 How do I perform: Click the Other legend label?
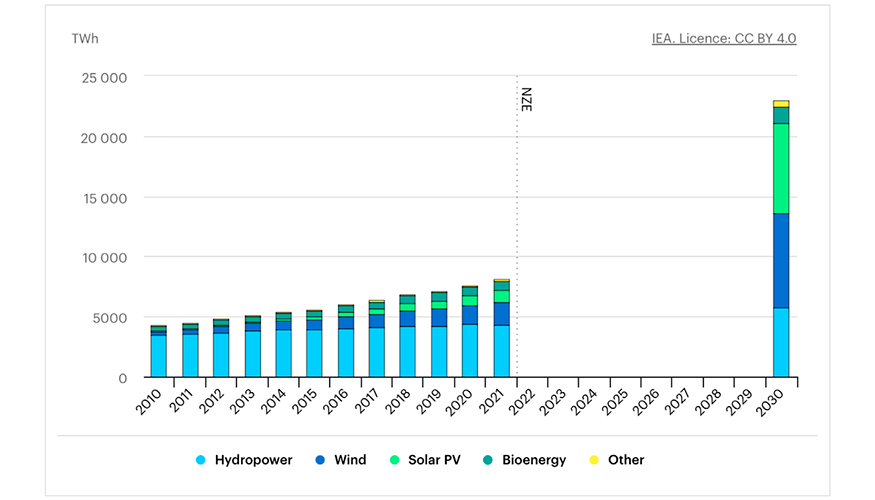(626, 460)
